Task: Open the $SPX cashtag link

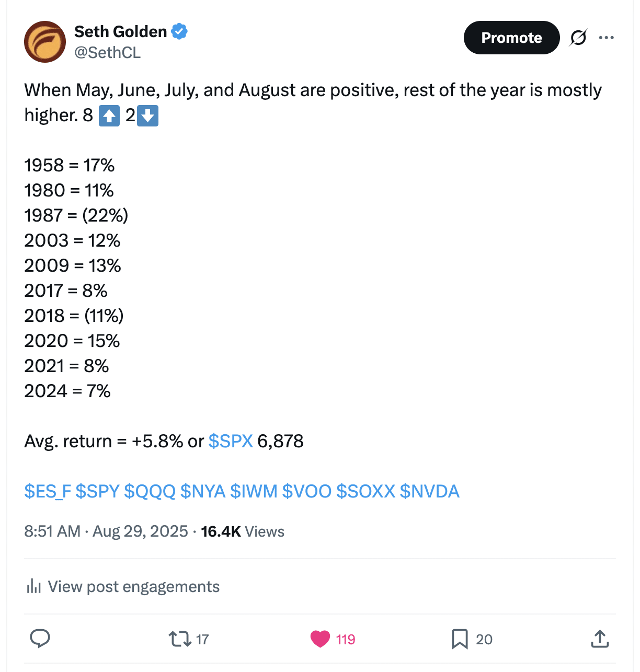Action: (231, 441)
